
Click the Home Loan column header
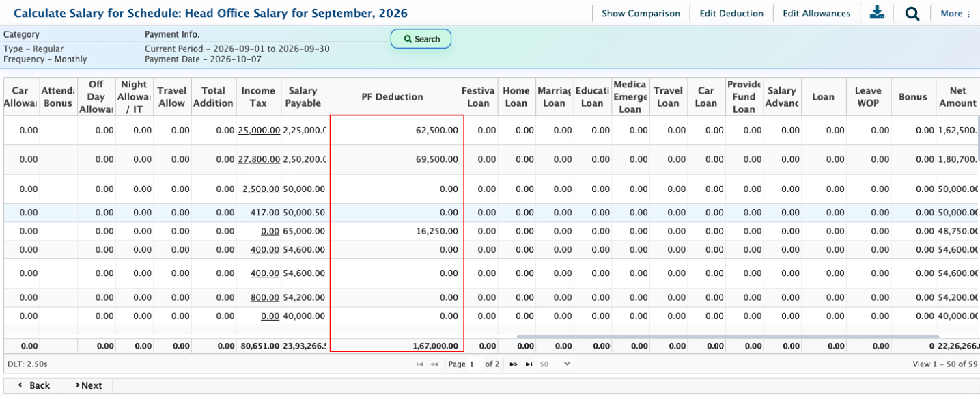point(516,96)
